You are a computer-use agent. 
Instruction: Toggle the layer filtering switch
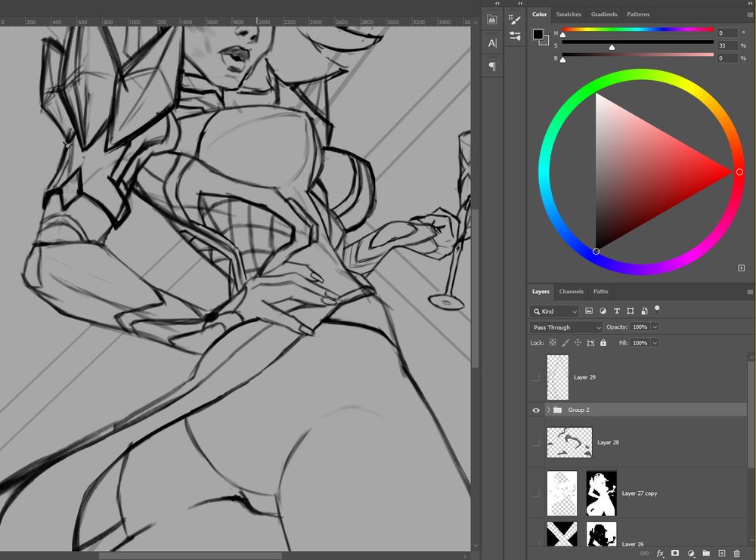pos(657,309)
